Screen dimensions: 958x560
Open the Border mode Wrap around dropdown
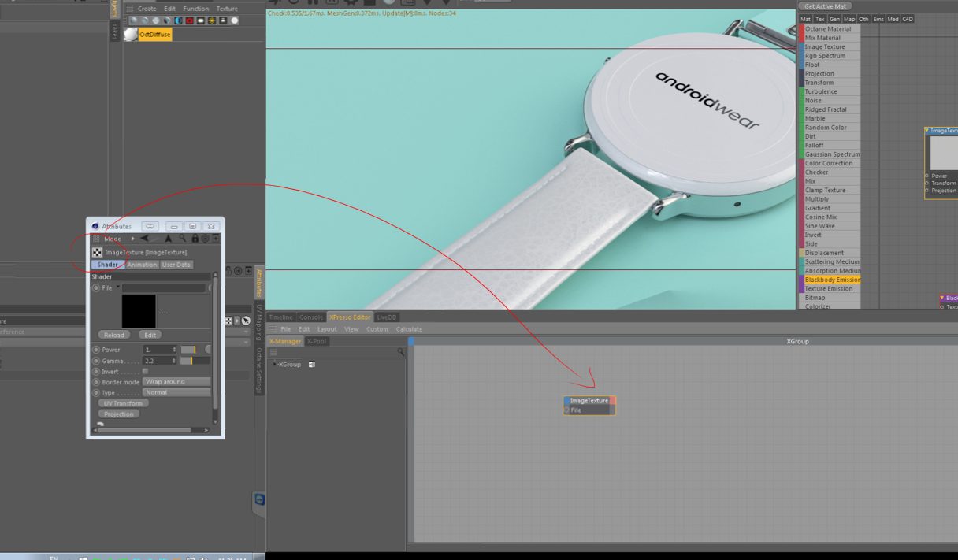coord(176,382)
